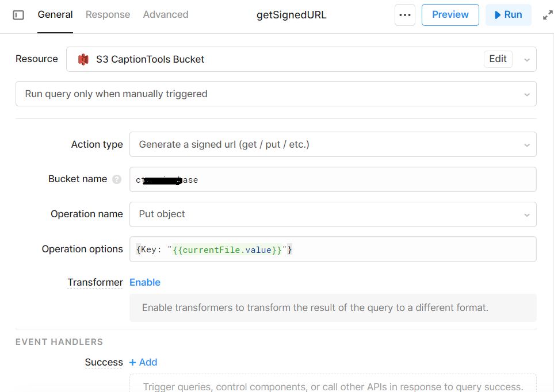The height and width of the screenshot is (392, 554).
Task: Open the Advanced tab
Action: pyautogui.click(x=166, y=14)
